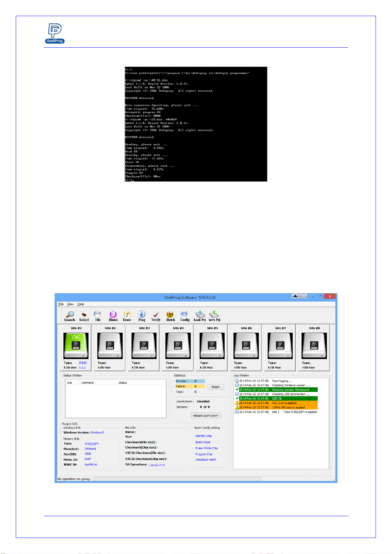The height and width of the screenshot is (554, 392).
Task: Click the 'No operation on-going.' status text
Action: 74,479
